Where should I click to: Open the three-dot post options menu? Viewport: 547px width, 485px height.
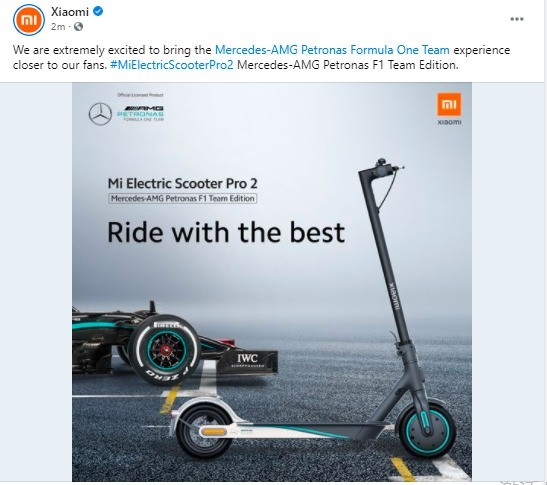[517, 19]
